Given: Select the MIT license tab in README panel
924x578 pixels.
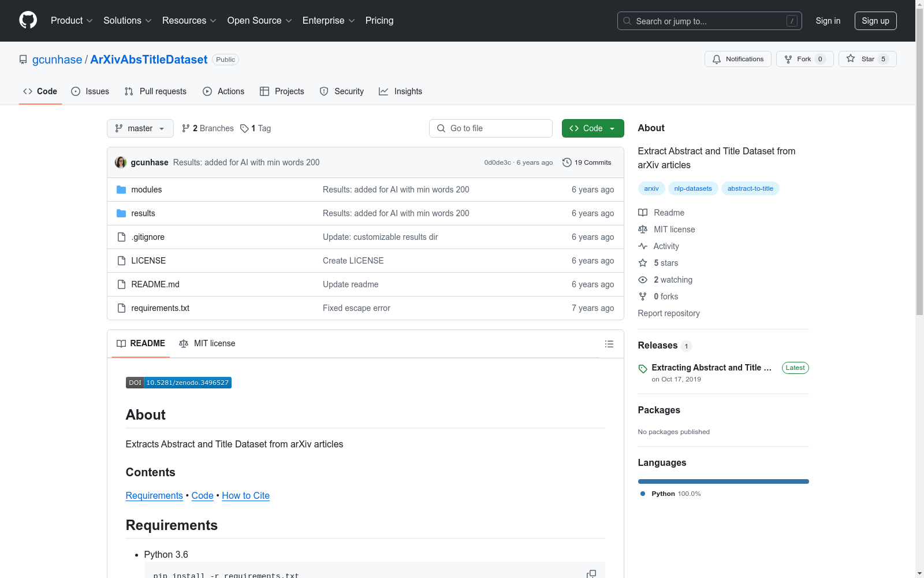Looking at the screenshot, I should pyautogui.click(x=207, y=343).
